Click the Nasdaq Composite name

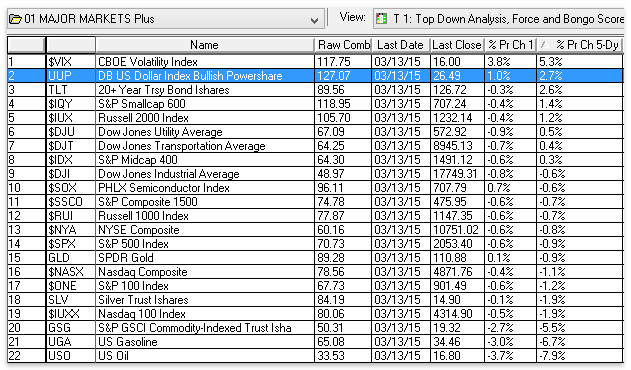(143, 272)
